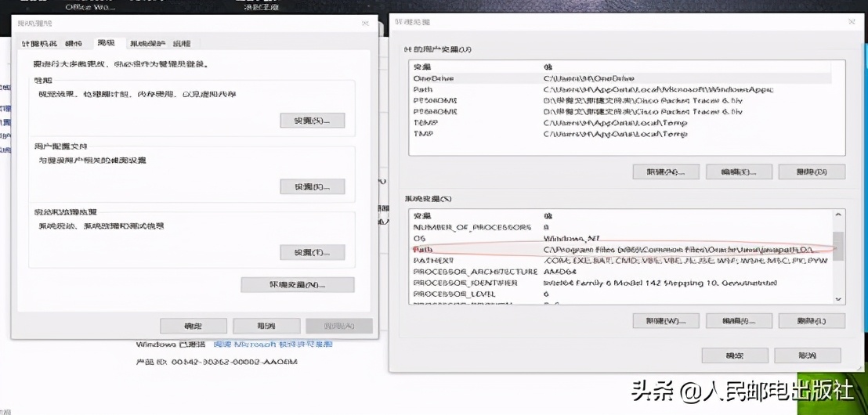868x415 pixels.
Task: Select the Path row in system variables
Action: click(x=620, y=250)
